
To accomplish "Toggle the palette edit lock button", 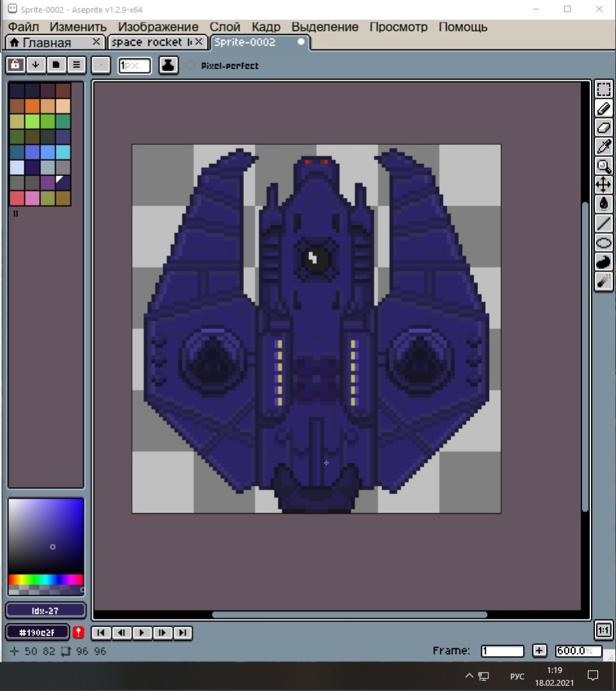I will point(15,65).
